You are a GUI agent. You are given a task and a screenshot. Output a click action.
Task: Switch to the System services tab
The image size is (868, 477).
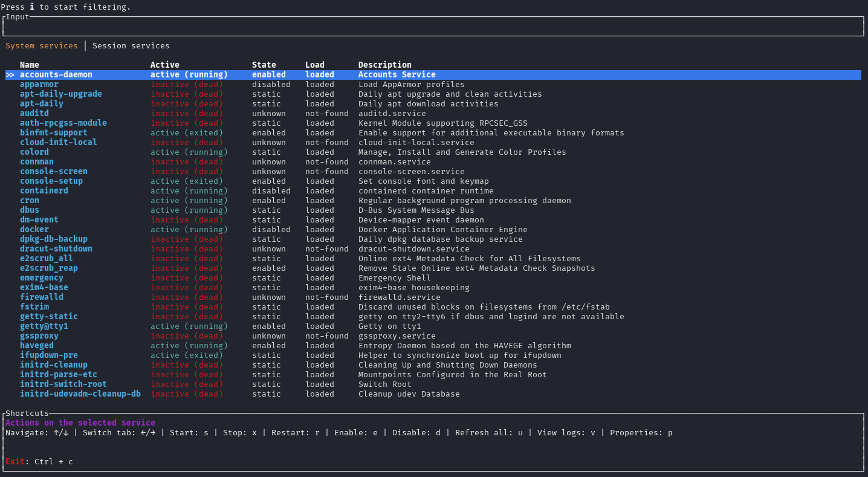click(41, 45)
